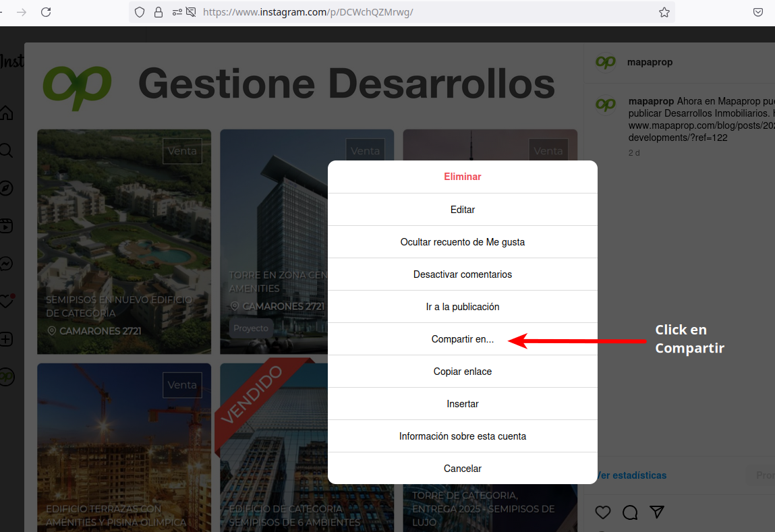775x532 pixels.
Task: Open Ver estadísticas link
Action: pos(631,475)
